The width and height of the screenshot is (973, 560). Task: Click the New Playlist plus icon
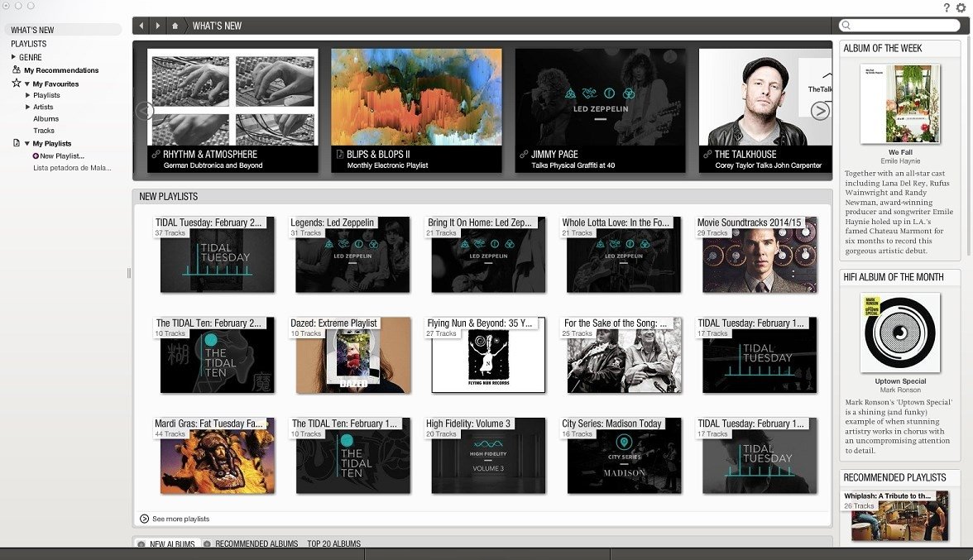(x=36, y=156)
